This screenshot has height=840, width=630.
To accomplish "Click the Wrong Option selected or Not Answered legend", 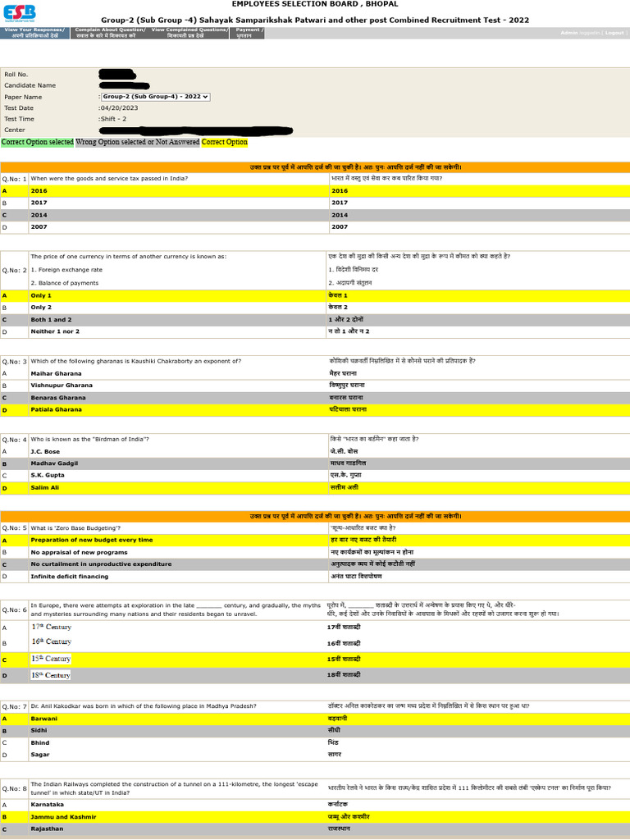I will click(x=137, y=142).
